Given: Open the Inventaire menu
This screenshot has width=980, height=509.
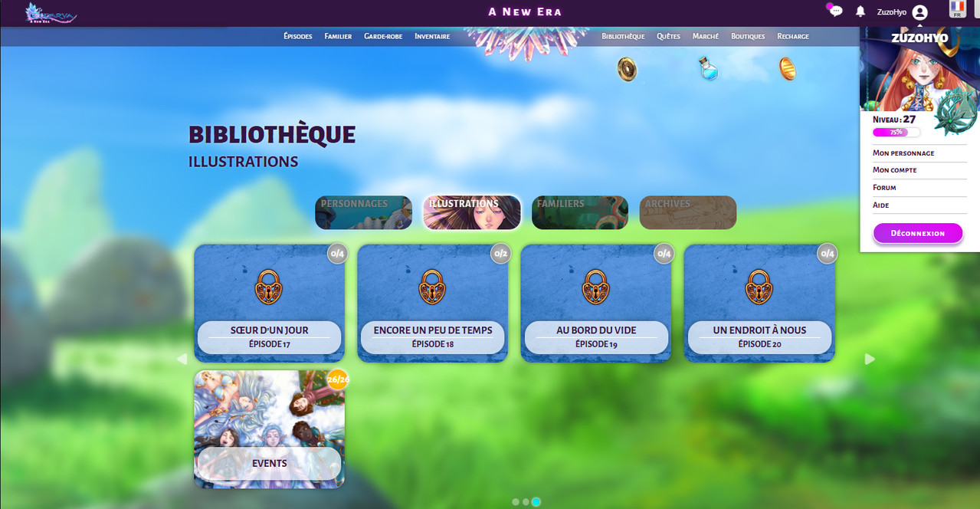Looking at the screenshot, I should pos(432,36).
